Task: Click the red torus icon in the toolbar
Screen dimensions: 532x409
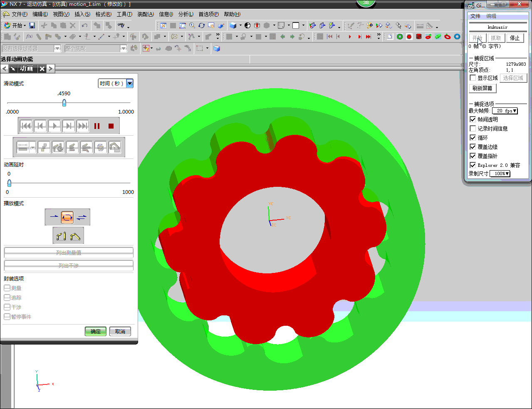Action: 448,37
